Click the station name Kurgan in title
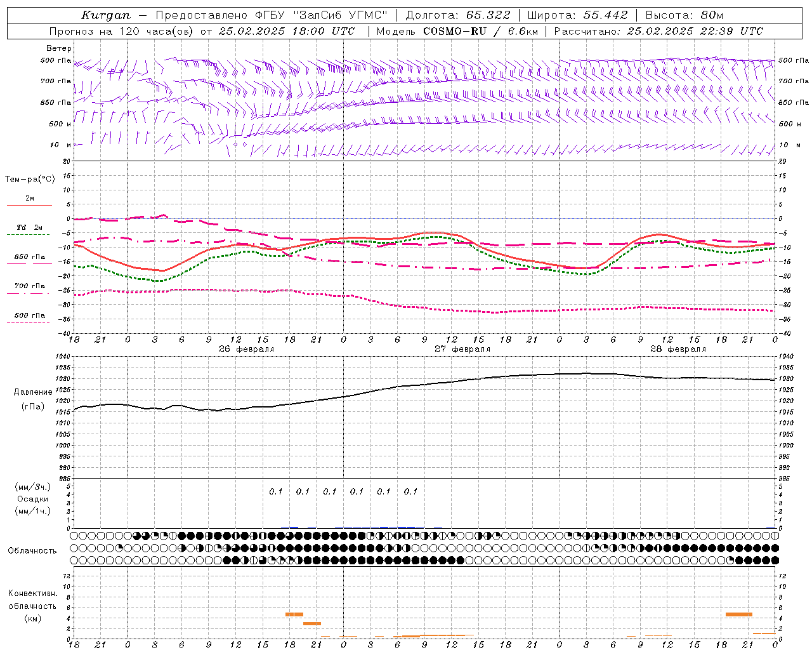The height and width of the screenshot is (650, 812). click(106, 15)
